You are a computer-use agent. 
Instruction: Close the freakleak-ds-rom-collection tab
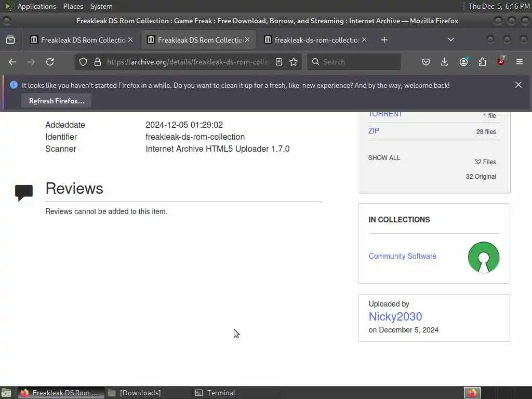pyautogui.click(x=364, y=39)
